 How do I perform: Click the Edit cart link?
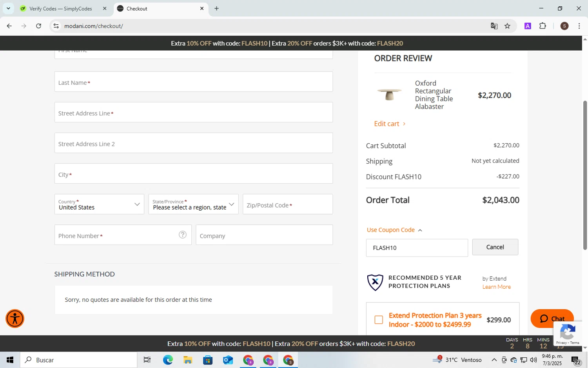tap(390, 124)
